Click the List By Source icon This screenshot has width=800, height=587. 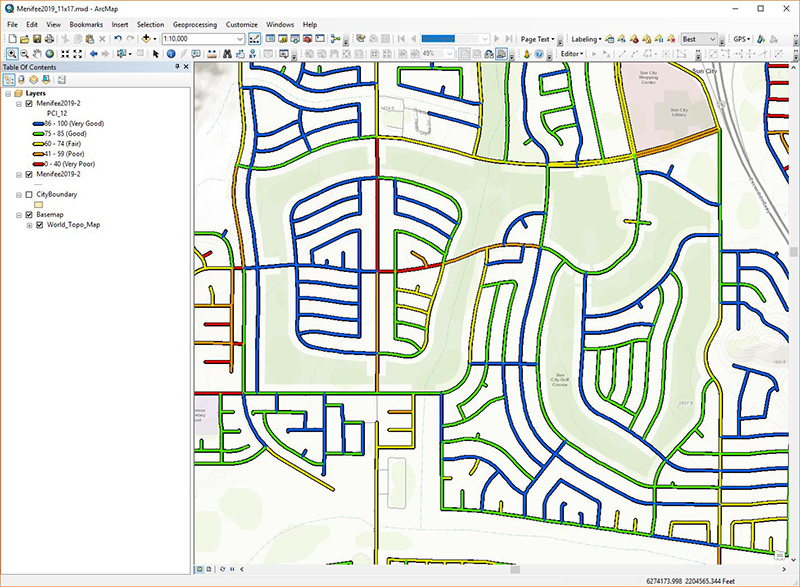(x=20, y=79)
